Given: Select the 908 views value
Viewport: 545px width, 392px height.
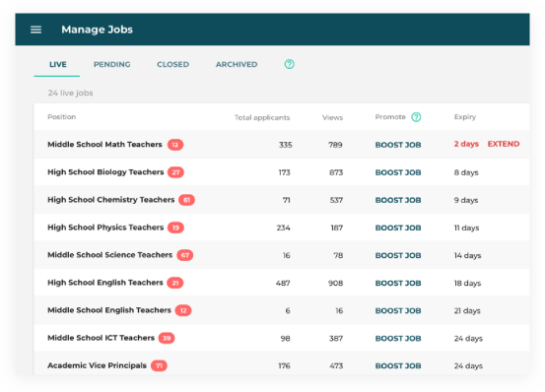Looking at the screenshot, I should point(335,283).
